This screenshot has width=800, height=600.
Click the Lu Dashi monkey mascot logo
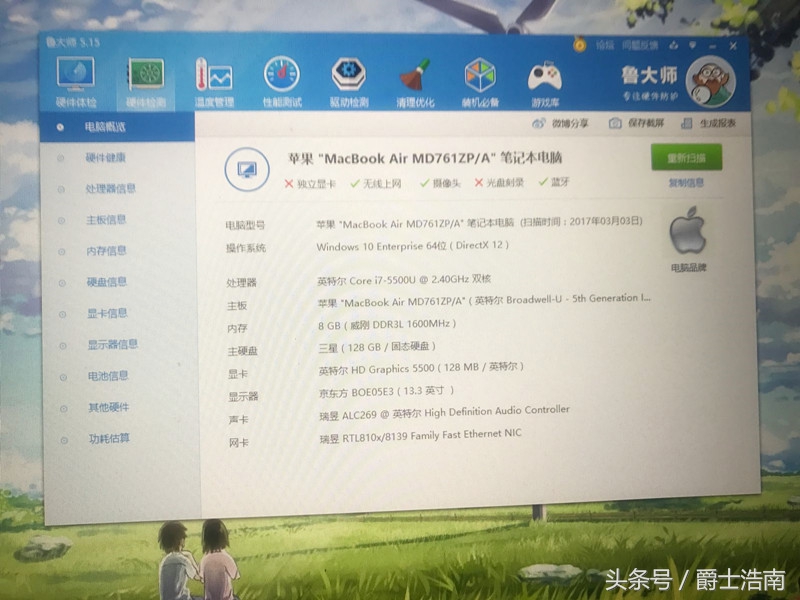[712, 80]
